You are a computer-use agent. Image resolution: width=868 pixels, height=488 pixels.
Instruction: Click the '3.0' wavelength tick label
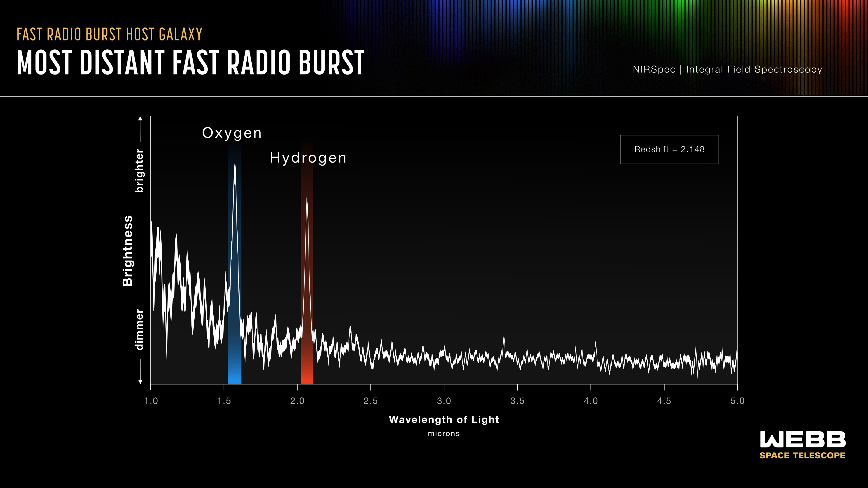pos(444,401)
